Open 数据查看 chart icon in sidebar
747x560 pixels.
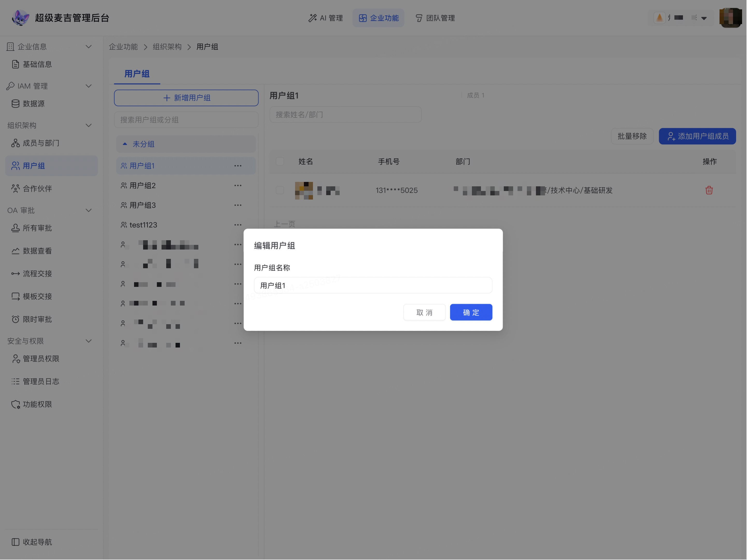16,251
